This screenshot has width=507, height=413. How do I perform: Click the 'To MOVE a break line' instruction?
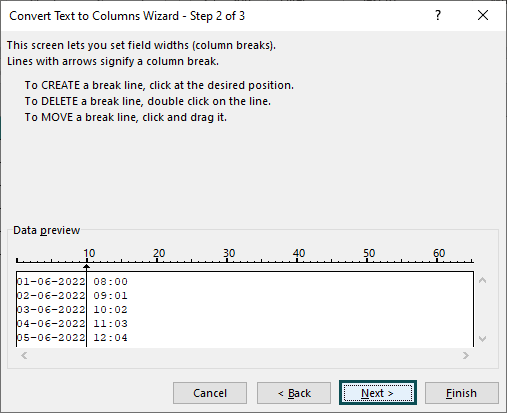tap(126, 117)
